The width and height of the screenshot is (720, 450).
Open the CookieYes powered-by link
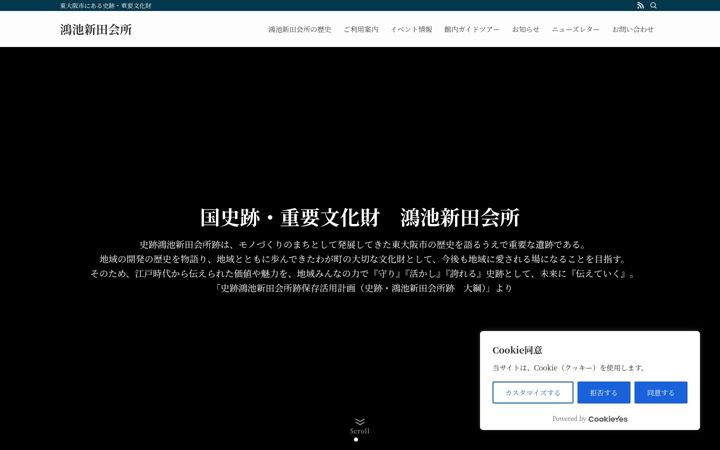(608, 419)
